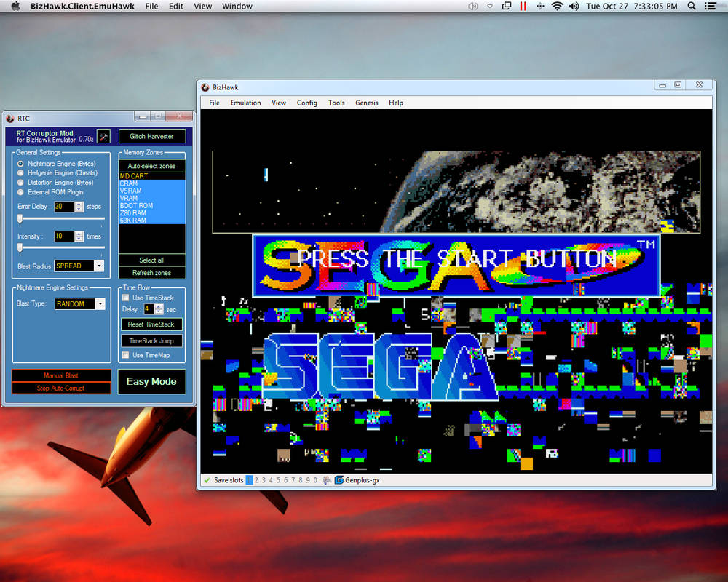Switch to Easy Mode

coord(151,381)
